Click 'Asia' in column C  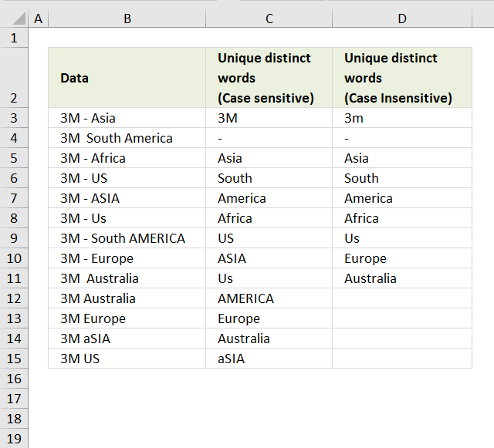coord(269,158)
